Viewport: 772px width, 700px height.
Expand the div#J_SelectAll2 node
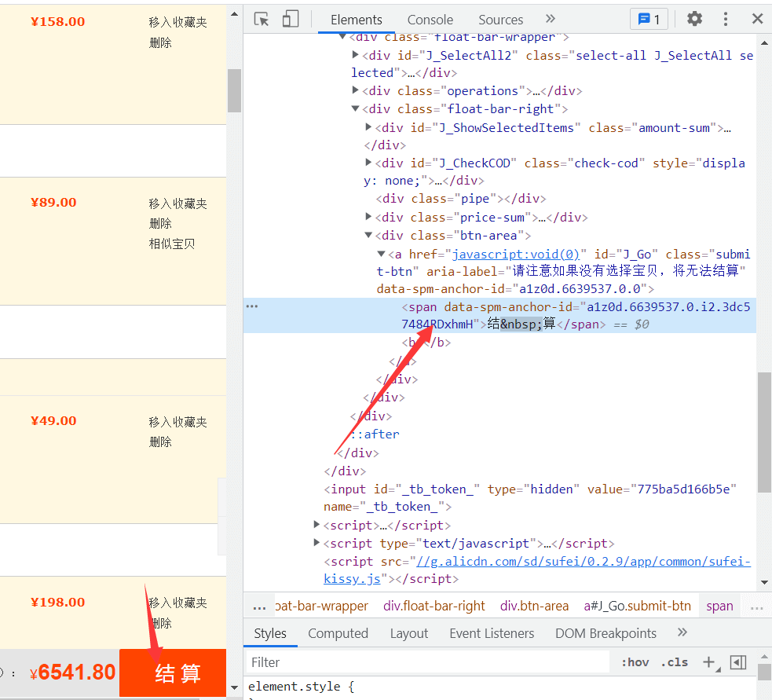point(356,55)
